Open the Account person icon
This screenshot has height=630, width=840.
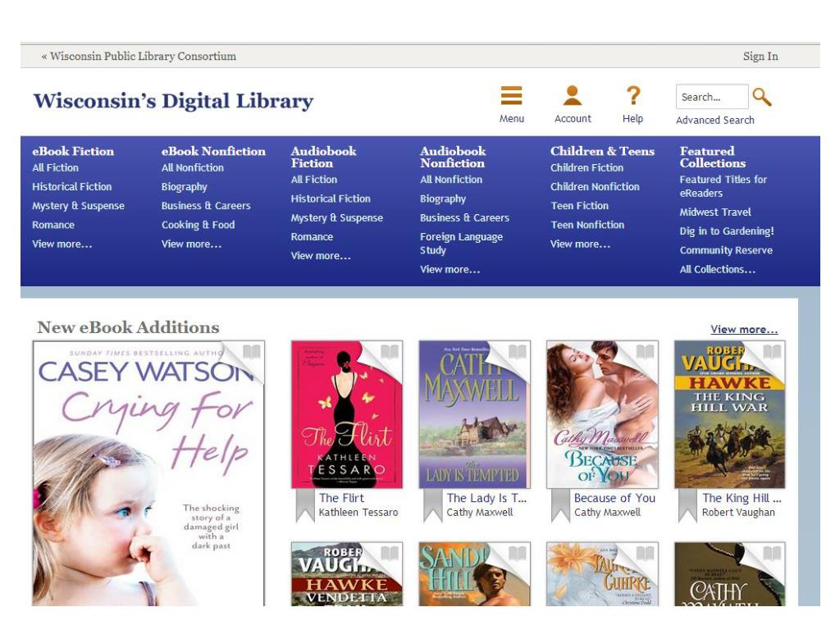point(572,95)
